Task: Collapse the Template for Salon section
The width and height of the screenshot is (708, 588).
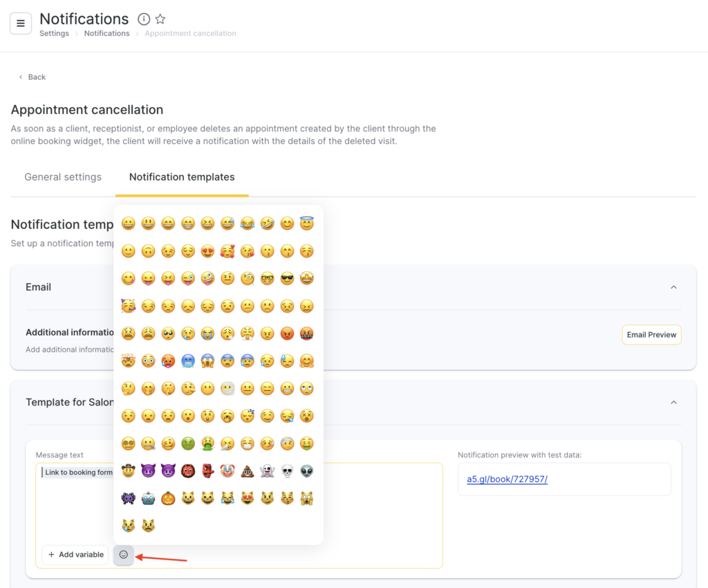Action: pyautogui.click(x=673, y=402)
